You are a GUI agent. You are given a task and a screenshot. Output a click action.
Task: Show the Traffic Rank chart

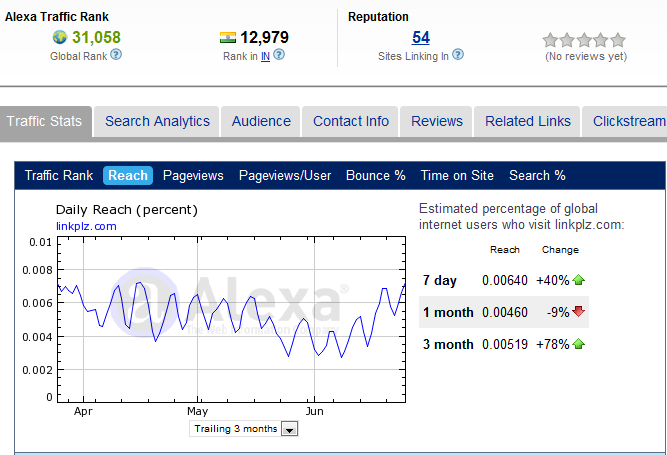tap(59, 176)
